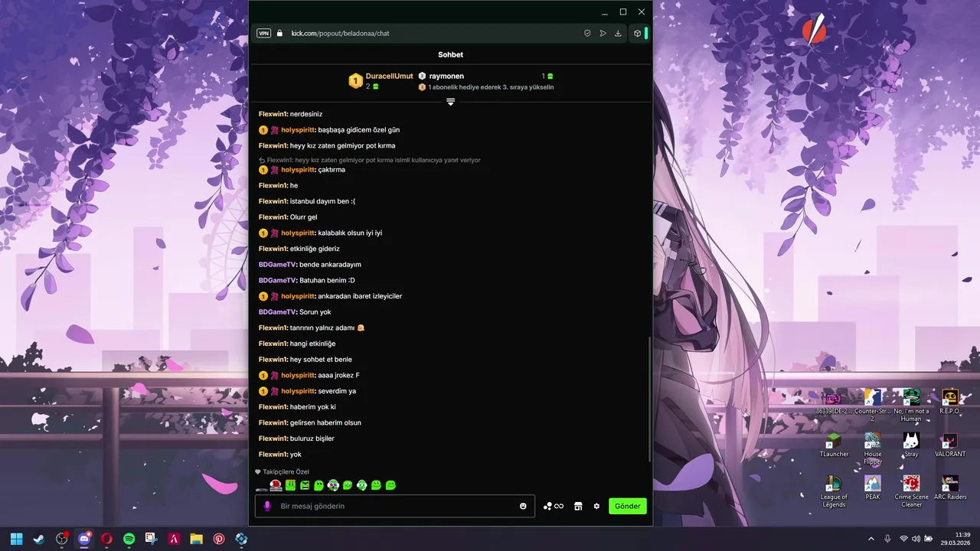This screenshot has width=980, height=551.
Task: Open File Explorer from the taskbar
Action: 197,539
